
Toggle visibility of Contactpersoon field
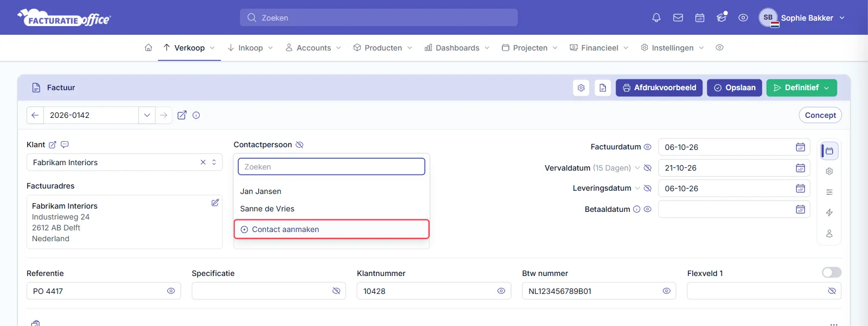point(299,145)
